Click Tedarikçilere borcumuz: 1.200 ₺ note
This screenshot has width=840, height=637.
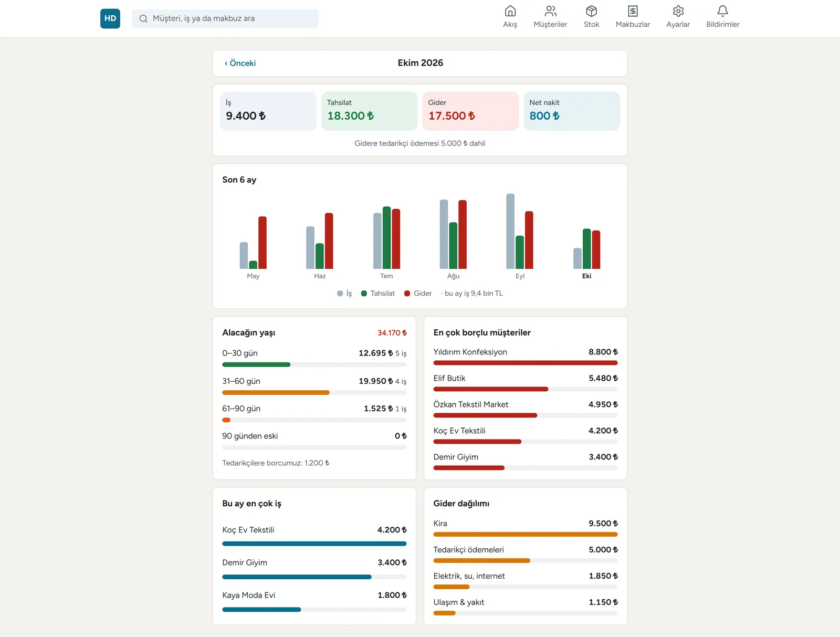point(276,463)
